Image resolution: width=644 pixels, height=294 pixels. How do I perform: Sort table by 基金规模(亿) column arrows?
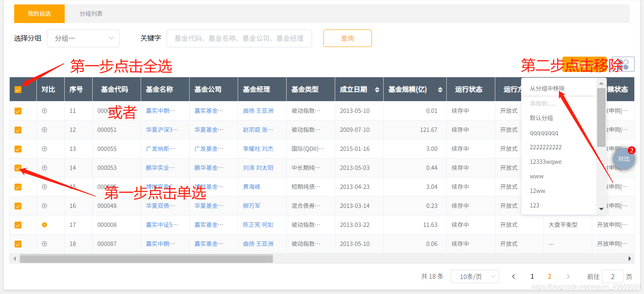pyautogui.click(x=440, y=90)
